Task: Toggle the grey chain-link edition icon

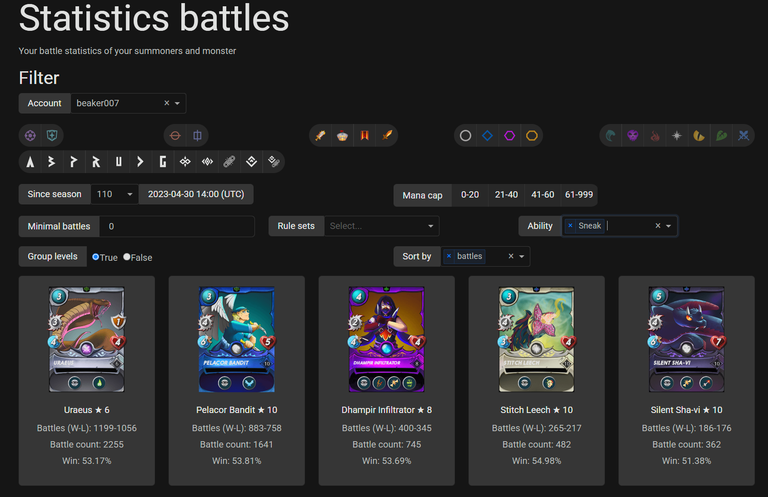Action: tap(229, 162)
